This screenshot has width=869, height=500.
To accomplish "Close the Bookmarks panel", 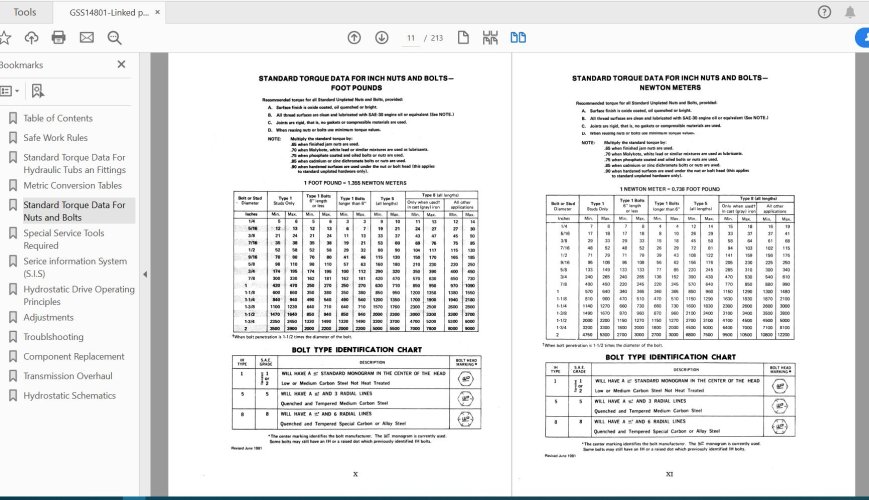I will 121,64.
